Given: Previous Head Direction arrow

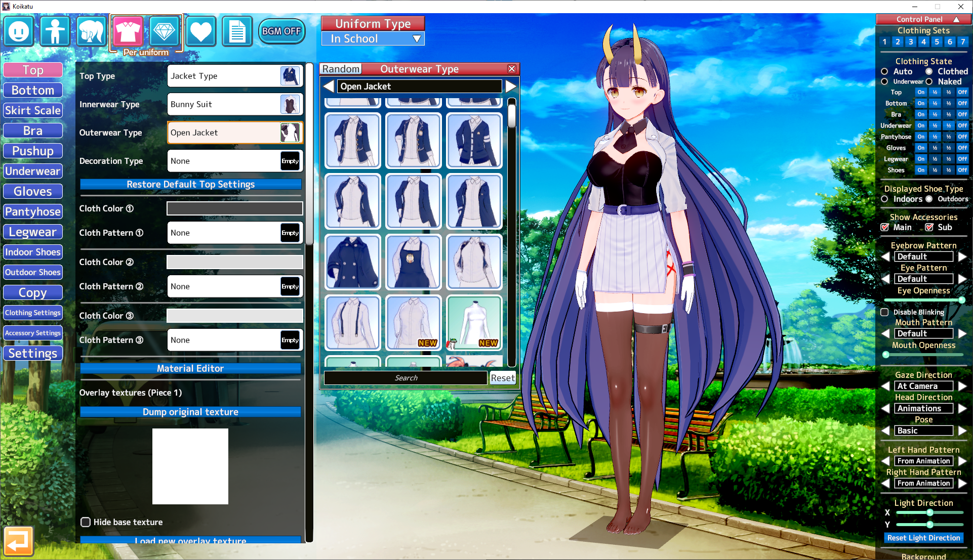Looking at the screenshot, I should coord(885,408).
